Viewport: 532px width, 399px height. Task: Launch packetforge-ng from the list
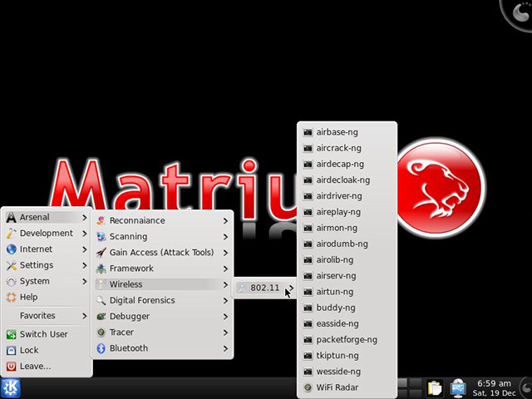[347, 340]
